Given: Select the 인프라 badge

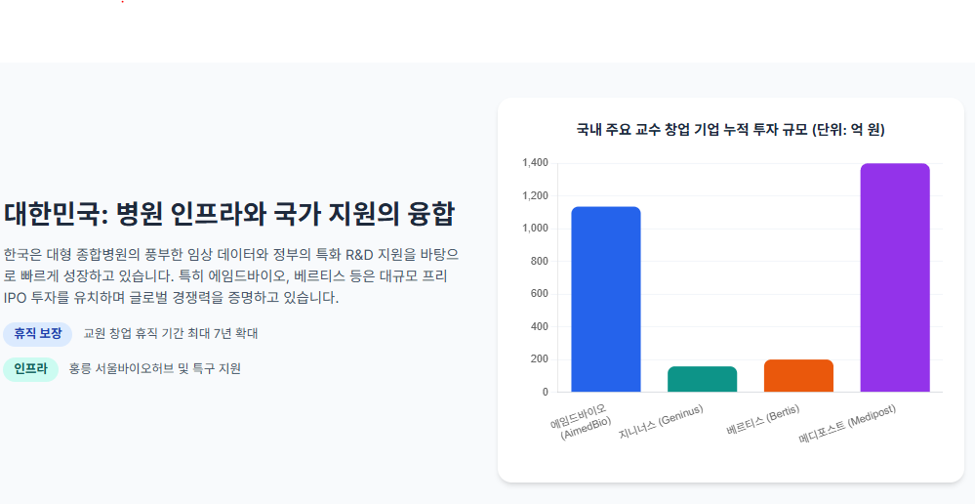Looking at the screenshot, I should click(x=30, y=369).
